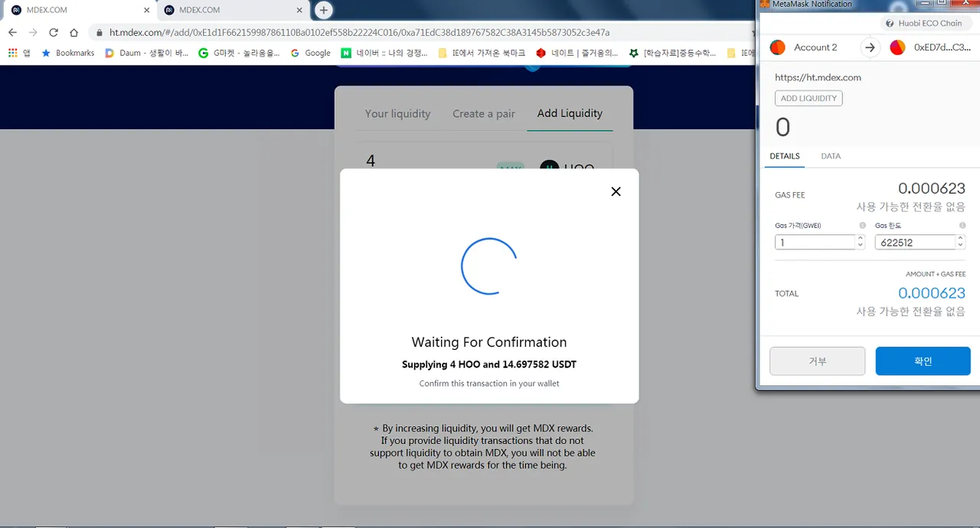Image resolution: width=980 pixels, height=528 pixels.
Task: Click the blue TOTAL amount 0.000623
Action: pyautogui.click(x=931, y=293)
